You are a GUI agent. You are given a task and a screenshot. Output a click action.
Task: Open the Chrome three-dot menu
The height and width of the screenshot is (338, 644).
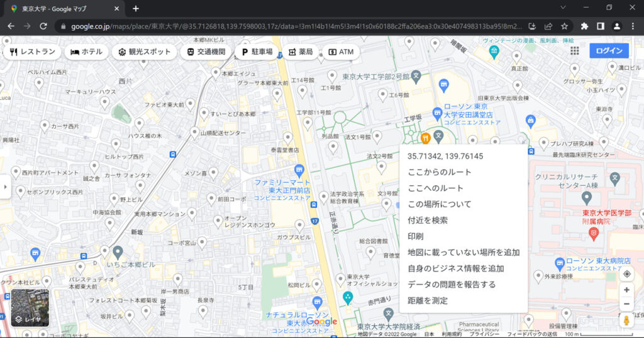(633, 26)
